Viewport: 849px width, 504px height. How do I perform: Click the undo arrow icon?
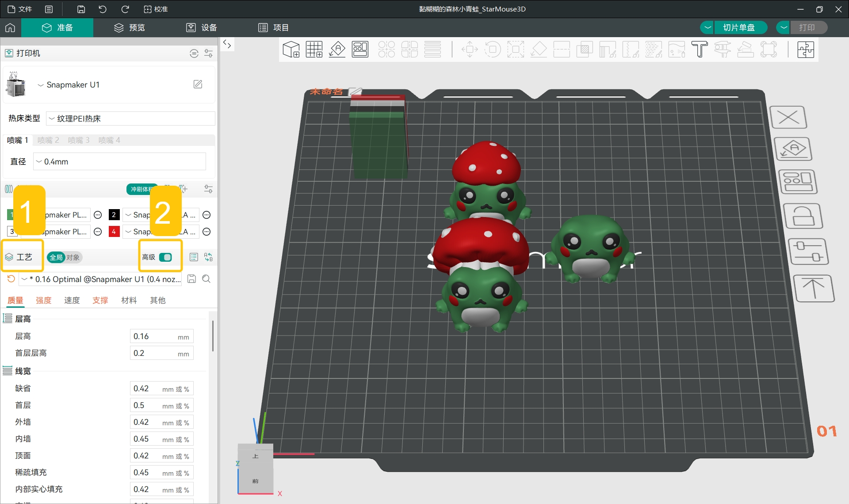[102, 9]
